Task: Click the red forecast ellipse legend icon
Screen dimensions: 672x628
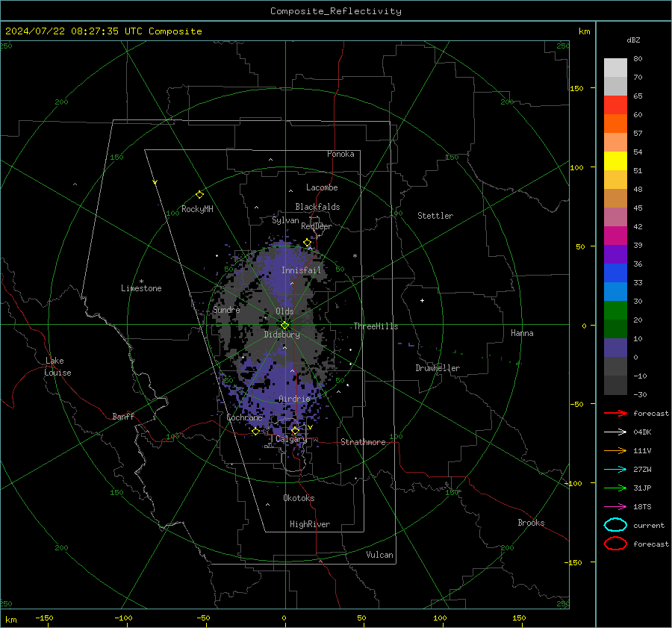Action: (x=615, y=544)
